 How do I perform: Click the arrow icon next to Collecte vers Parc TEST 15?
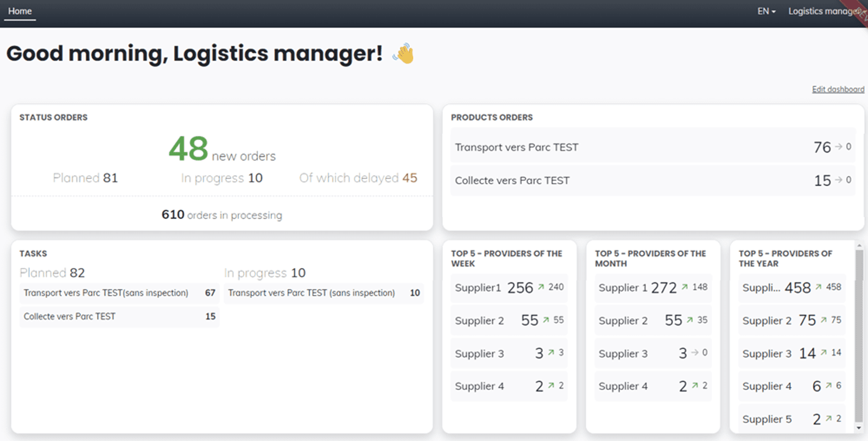(x=839, y=180)
